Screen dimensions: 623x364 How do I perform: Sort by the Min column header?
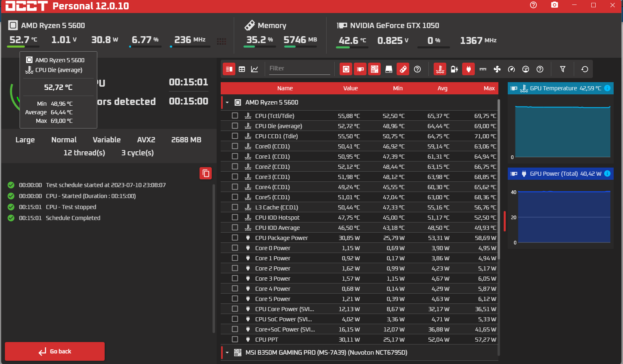pos(398,88)
